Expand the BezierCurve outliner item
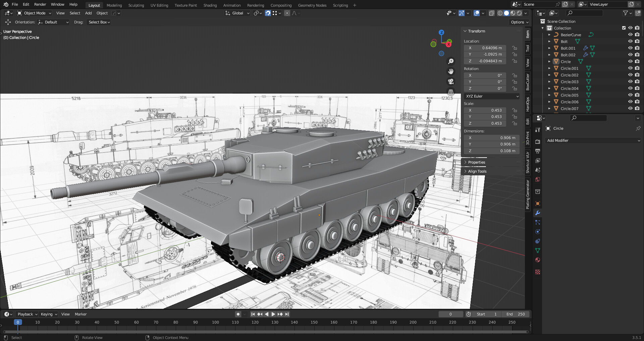 click(x=549, y=35)
